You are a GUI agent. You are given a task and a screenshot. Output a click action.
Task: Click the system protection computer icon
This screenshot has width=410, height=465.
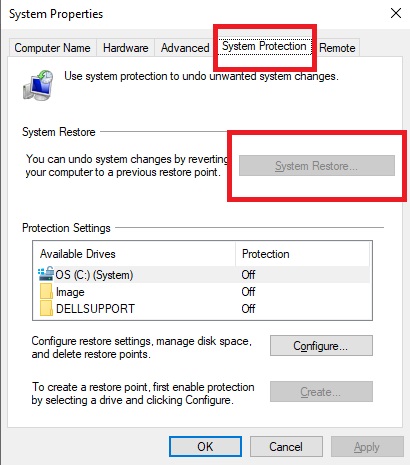tap(38, 85)
